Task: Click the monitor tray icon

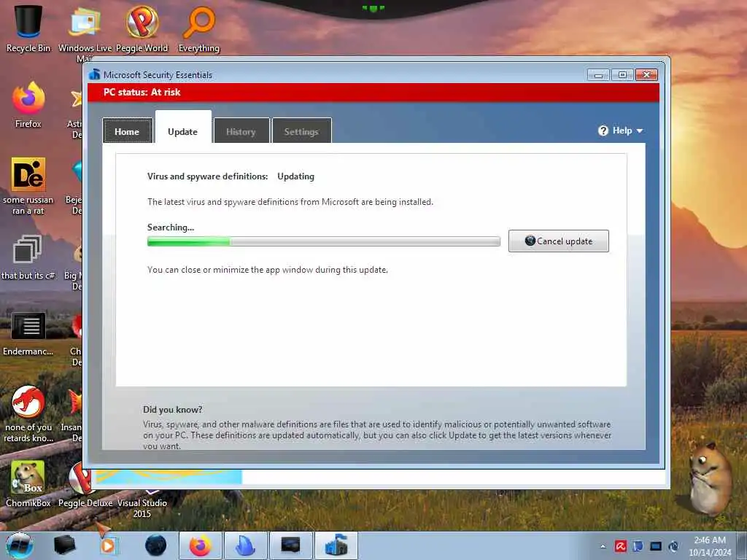Action: pyautogui.click(x=656, y=546)
